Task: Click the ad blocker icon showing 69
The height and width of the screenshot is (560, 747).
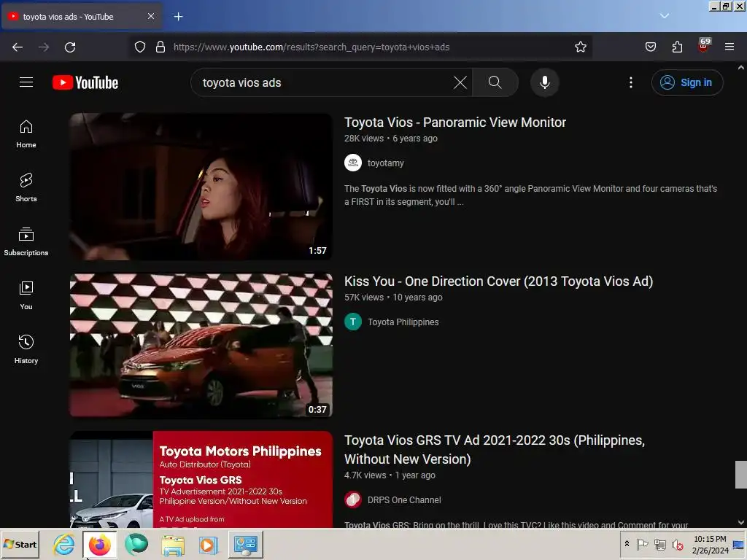Action: pyautogui.click(x=703, y=46)
